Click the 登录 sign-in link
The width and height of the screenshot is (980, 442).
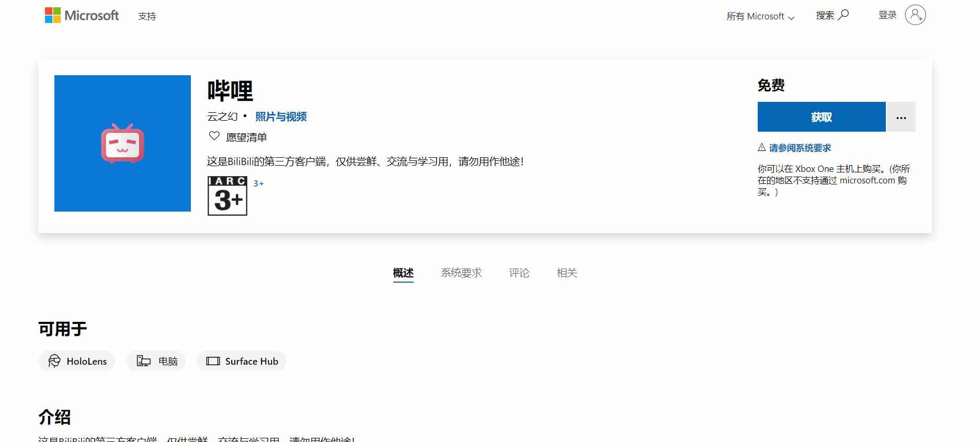point(887,15)
